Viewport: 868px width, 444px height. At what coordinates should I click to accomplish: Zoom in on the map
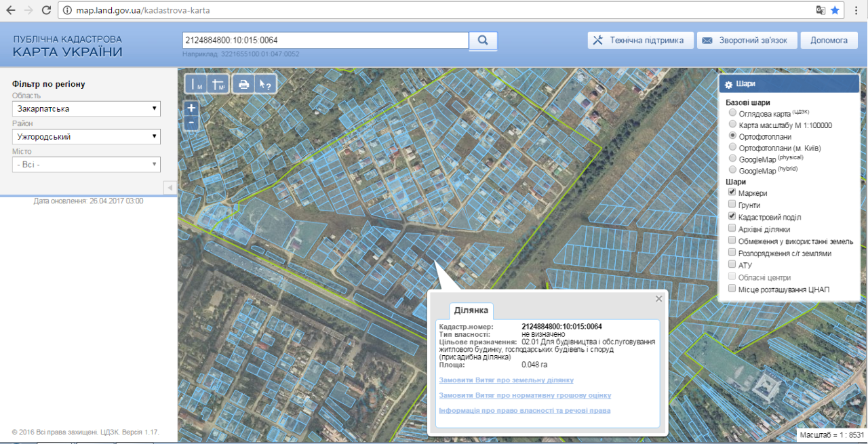point(191,108)
